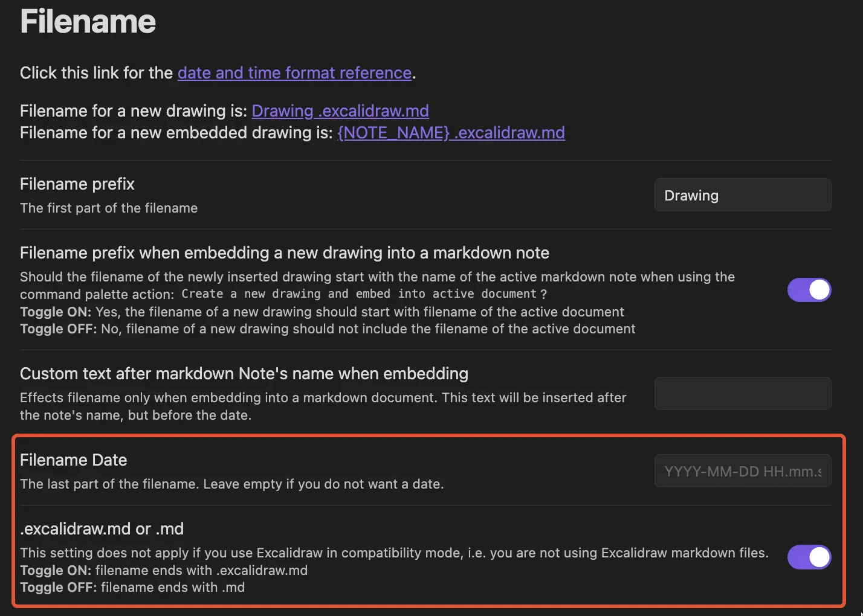This screenshot has width=863, height=616.
Task: Open the "{NOTE_NAME} .excalidraw.md" embedded filename link
Action: (x=451, y=132)
